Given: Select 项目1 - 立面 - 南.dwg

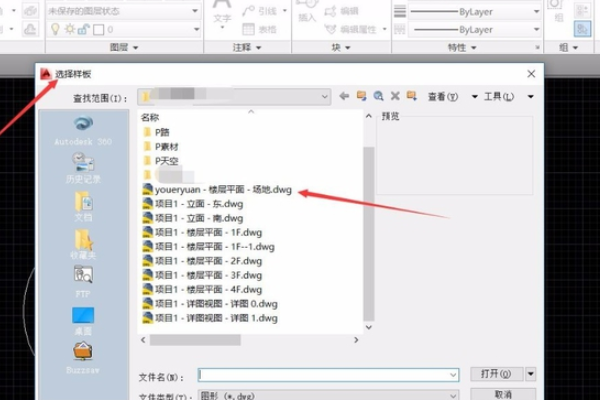Looking at the screenshot, I should point(193,218).
